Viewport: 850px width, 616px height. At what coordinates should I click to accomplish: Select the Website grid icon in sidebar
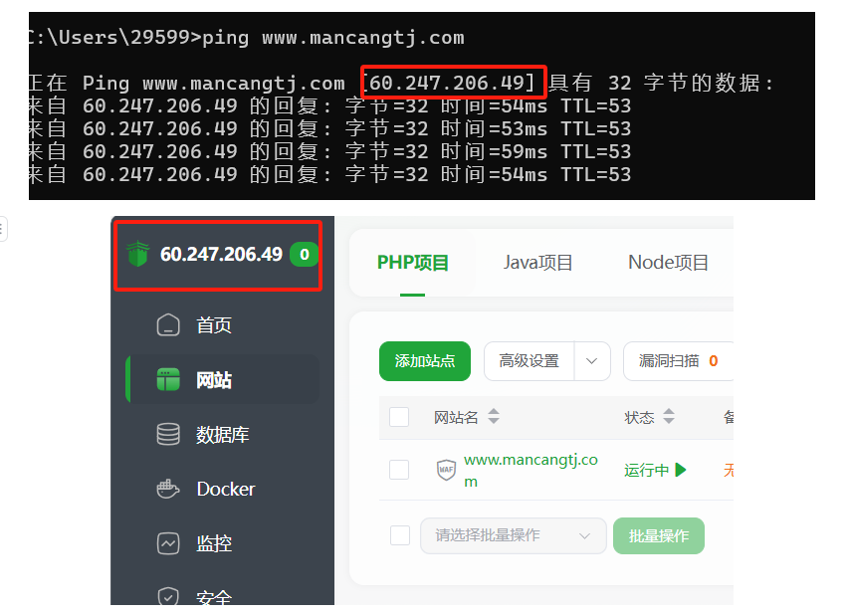168,379
